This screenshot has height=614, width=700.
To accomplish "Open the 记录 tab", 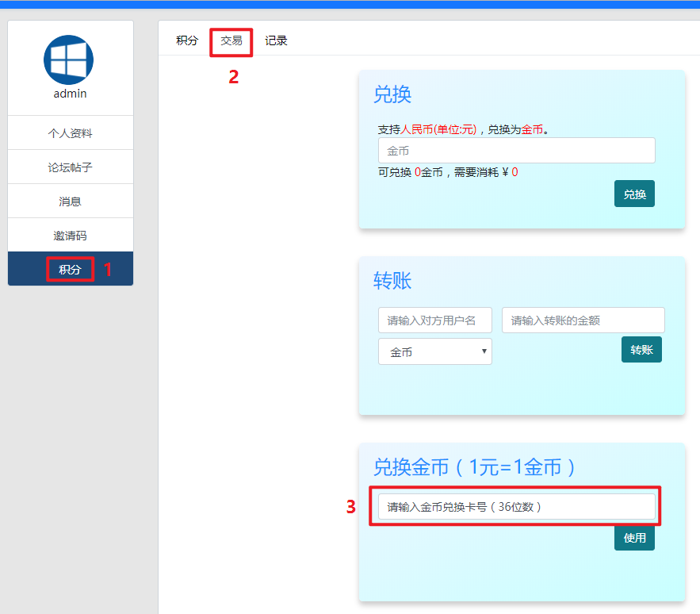I will [x=276, y=40].
